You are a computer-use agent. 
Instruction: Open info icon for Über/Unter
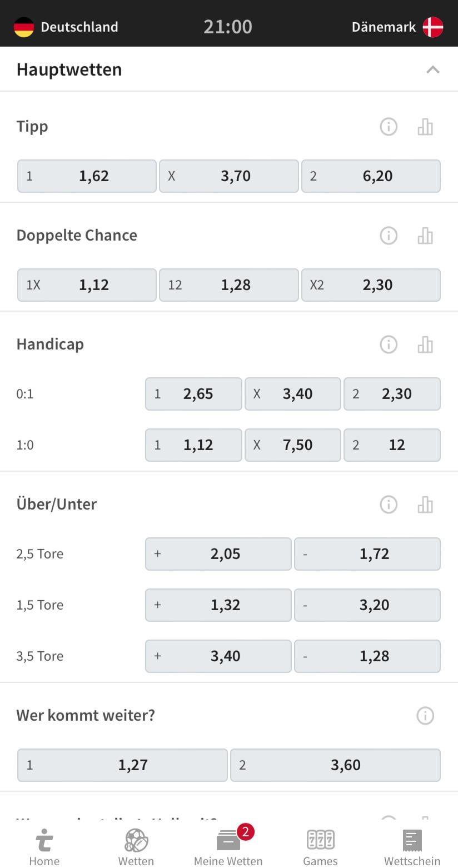click(389, 505)
